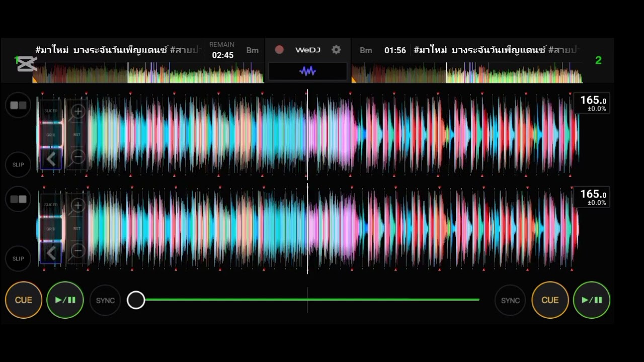Click deck 1 track title

click(x=119, y=50)
